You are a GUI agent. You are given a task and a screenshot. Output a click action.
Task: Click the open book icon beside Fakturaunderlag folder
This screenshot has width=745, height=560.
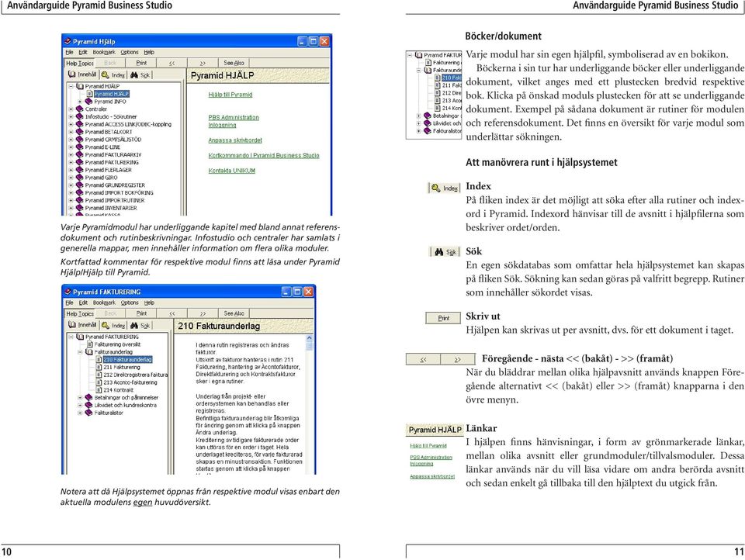click(88, 352)
